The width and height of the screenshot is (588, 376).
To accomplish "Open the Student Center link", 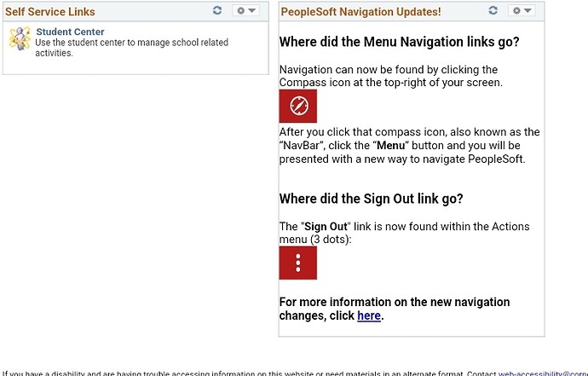I will (x=70, y=32).
